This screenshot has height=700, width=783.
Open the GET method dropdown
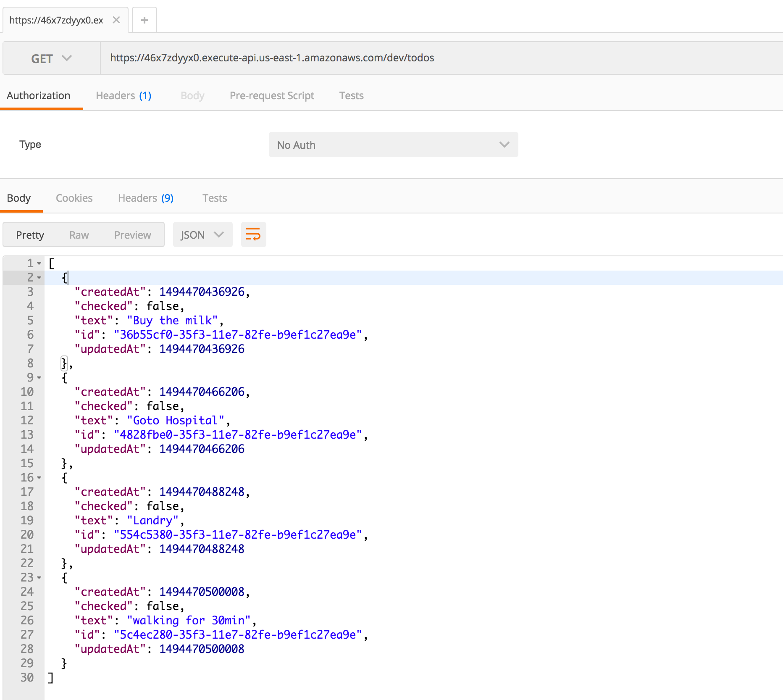tap(52, 58)
